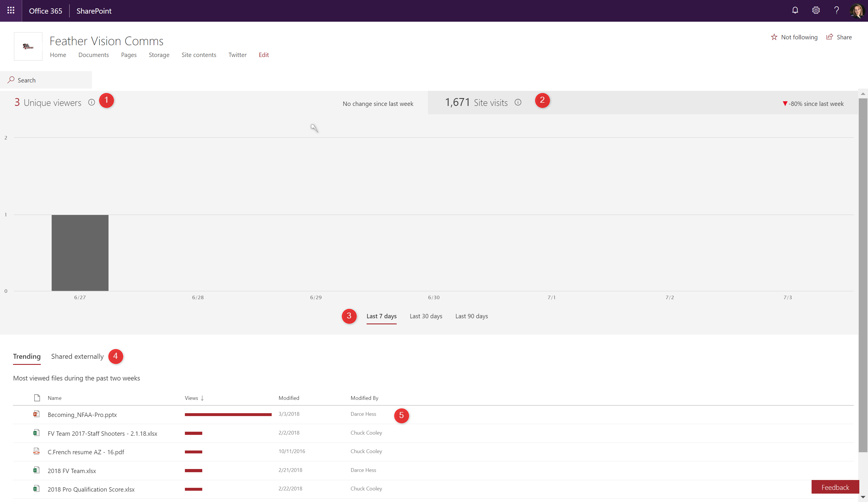Image resolution: width=868 pixels, height=502 pixels.
Task: Open C.French resume AZ - 16.pdf
Action: tap(86, 452)
